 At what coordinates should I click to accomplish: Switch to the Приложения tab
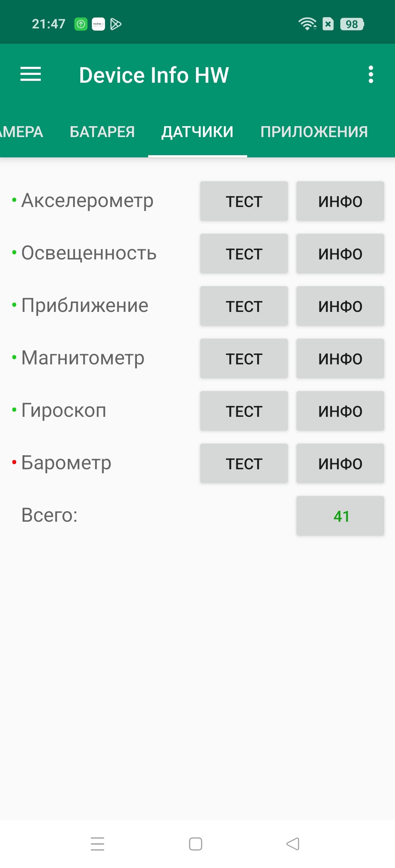pyautogui.click(x=314, y=132)
